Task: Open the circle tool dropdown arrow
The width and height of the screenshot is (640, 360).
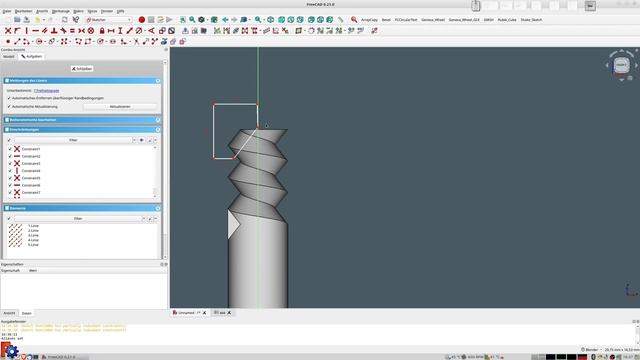Action: [44, 42]
